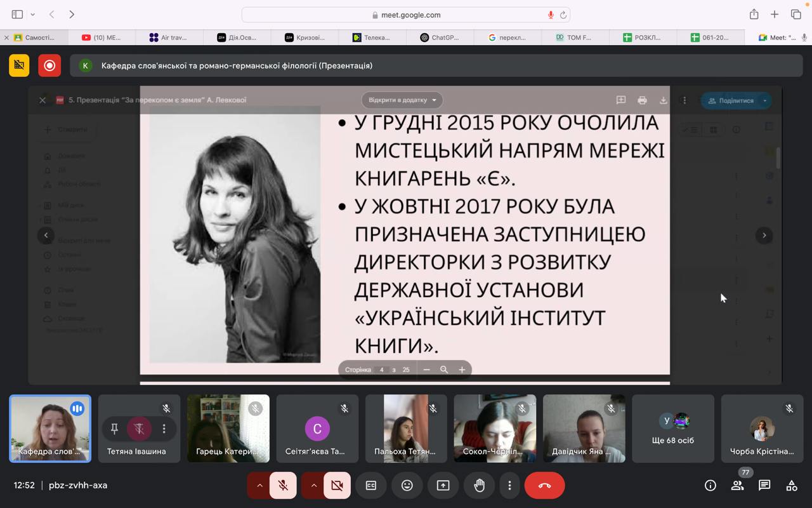Image resolution: width=812 pixels, height=508 pixels.
Task: Select the Сокол-Черніл... participant tile
Action: coord(495,429)
